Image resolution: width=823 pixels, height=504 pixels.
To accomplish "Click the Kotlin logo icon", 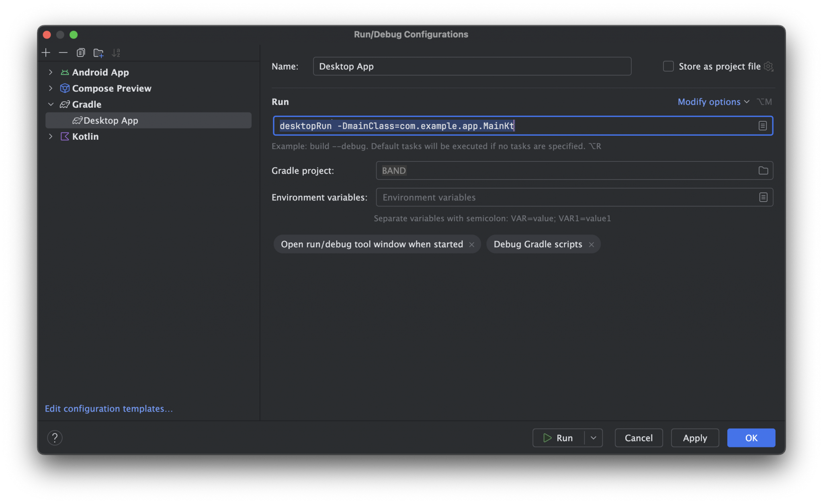I will [65, 137].
